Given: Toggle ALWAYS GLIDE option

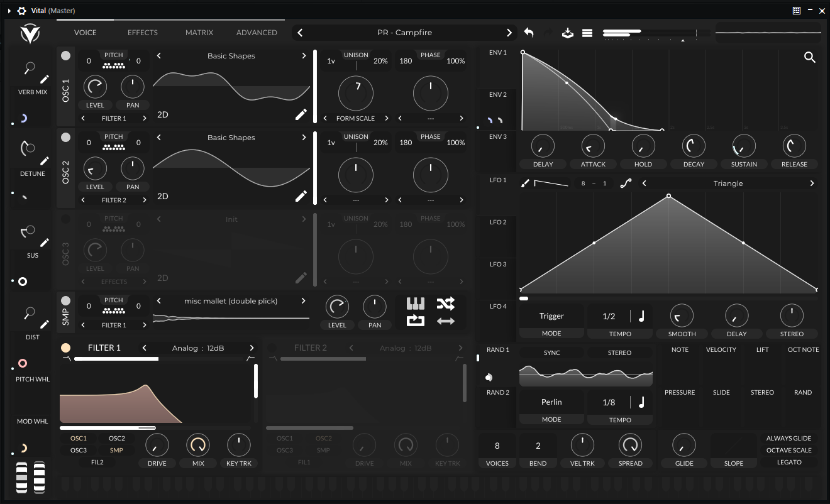Looking at the screenshot, I should (788, 438).
